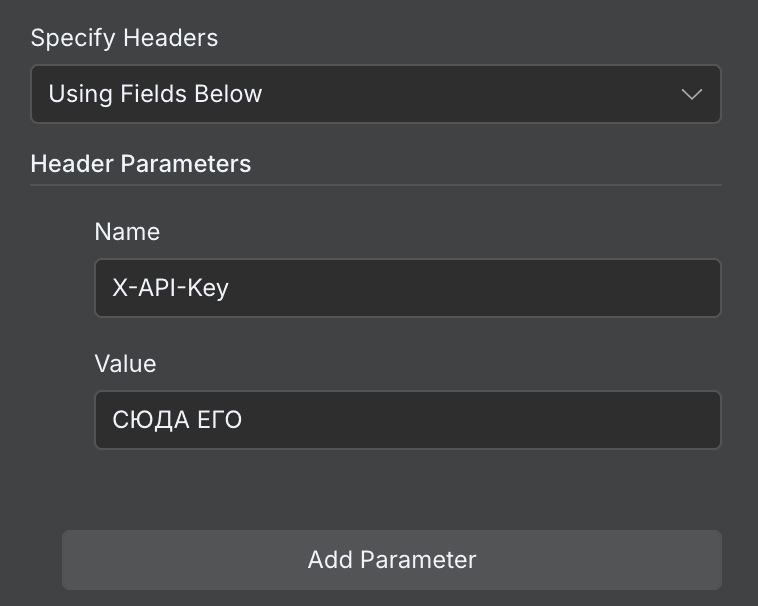Click the "Using Fields Below" selected option text
The height and width of the screenshot is (606, 758).
[x=155, y=94]
